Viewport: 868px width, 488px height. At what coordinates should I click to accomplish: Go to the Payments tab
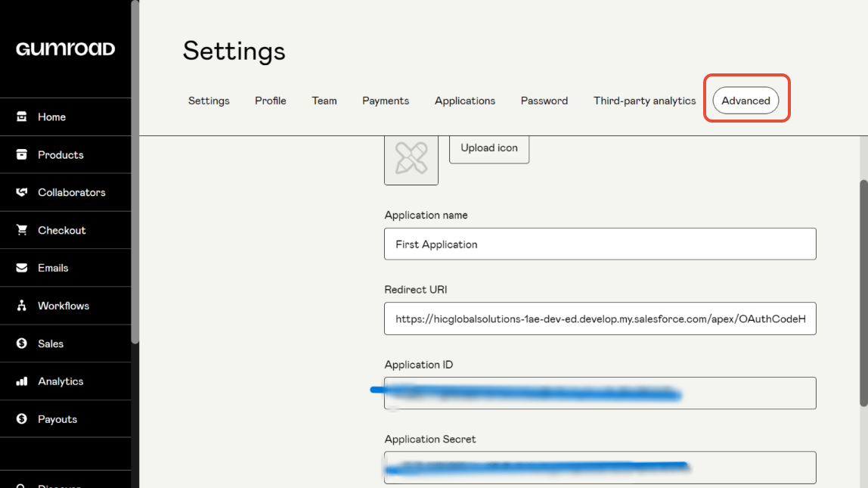386,101
